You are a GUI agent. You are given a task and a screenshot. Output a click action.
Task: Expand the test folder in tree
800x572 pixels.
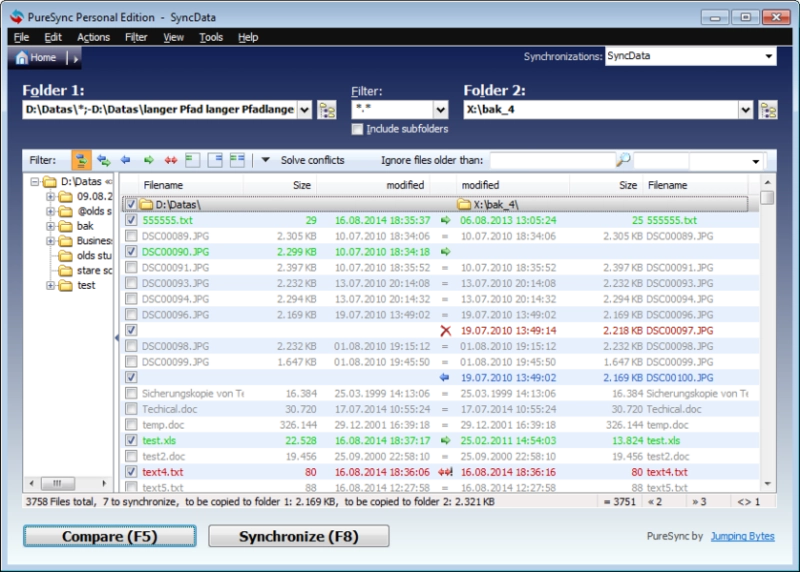(50, 285)
